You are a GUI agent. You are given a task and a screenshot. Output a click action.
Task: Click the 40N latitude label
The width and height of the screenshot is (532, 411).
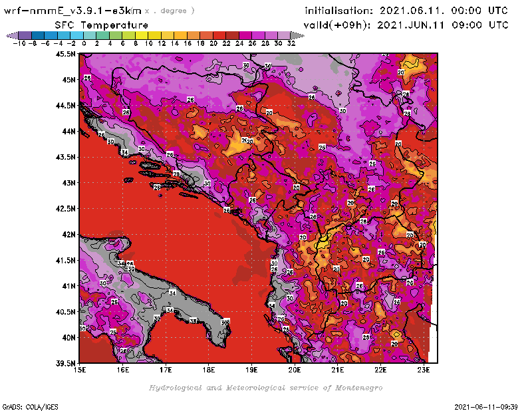point(68,337)
